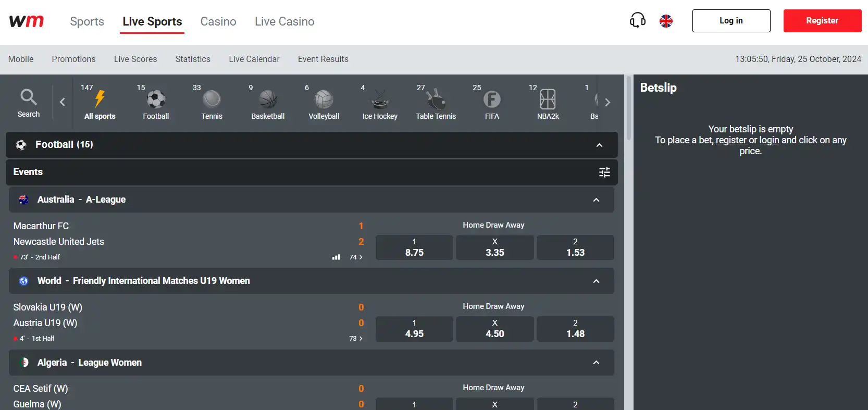Collapse Algeria League Women section
Screen dimensions: 868x410
tap(596, 363)
